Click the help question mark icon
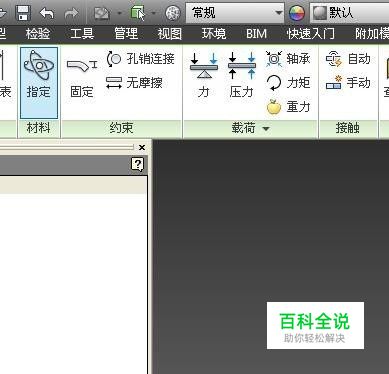 click(x=138, y=165)
